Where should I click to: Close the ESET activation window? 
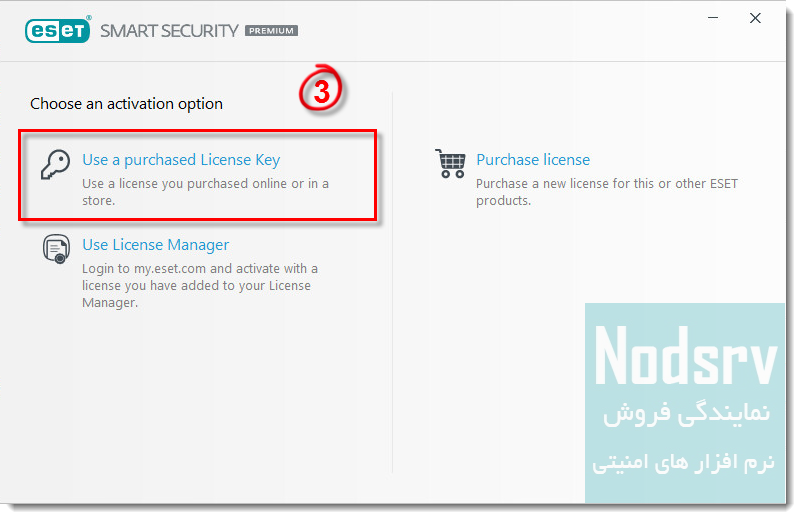pyautogui.click(x=756, y=18)
